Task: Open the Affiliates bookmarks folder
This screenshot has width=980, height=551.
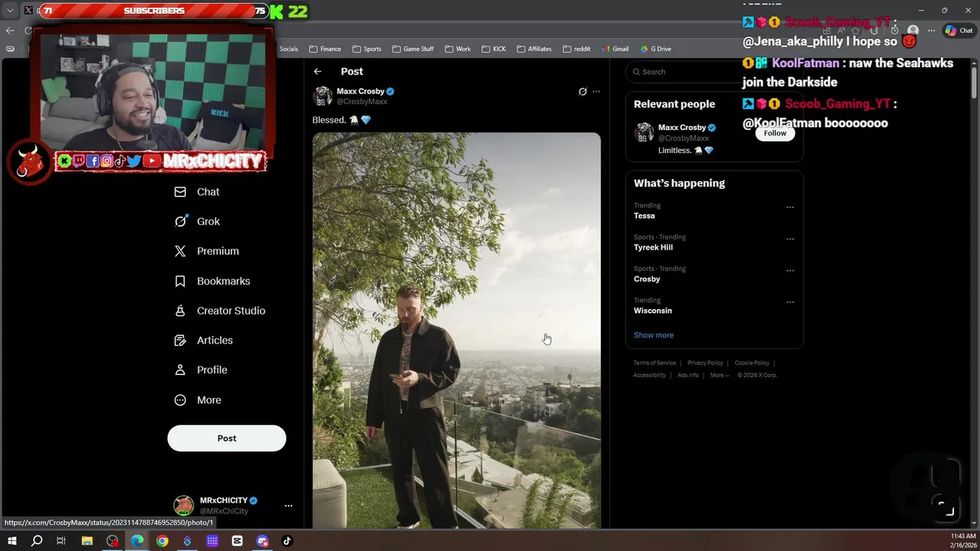Action: 534,49
